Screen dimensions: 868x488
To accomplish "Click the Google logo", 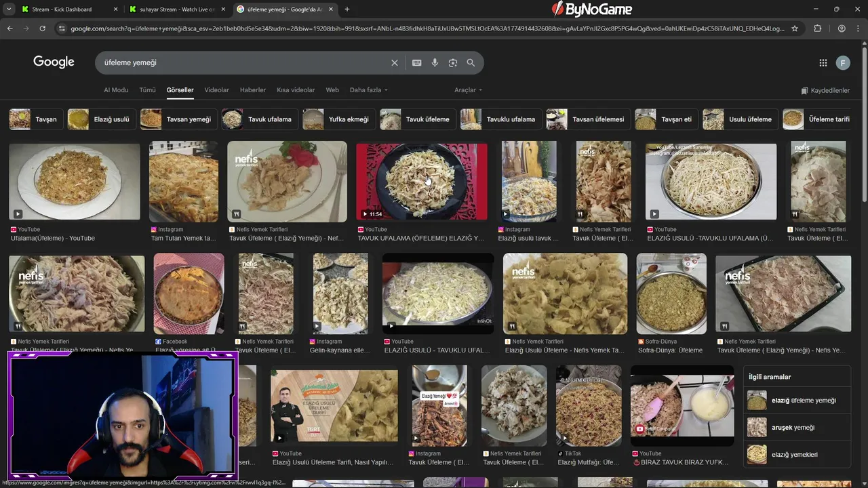I will pyautogui.click(x=54, y=62).
